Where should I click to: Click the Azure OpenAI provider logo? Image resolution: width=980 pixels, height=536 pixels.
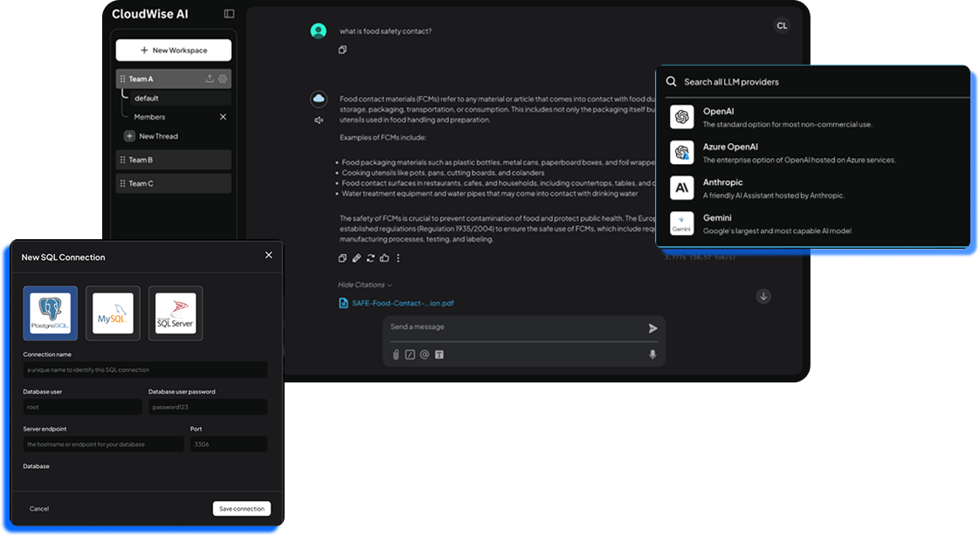682,153
